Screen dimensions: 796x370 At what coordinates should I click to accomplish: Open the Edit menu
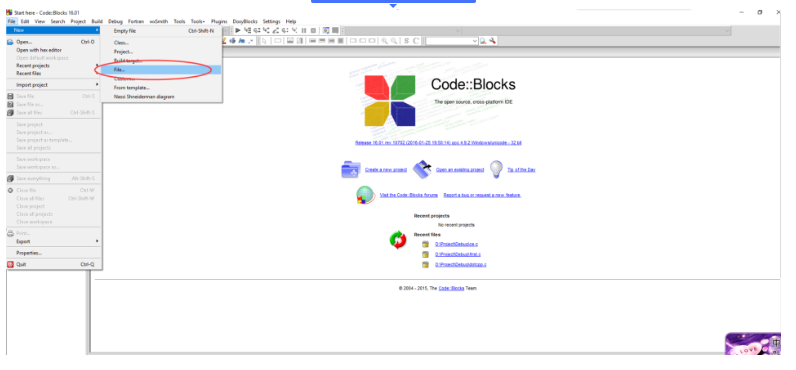25,22
